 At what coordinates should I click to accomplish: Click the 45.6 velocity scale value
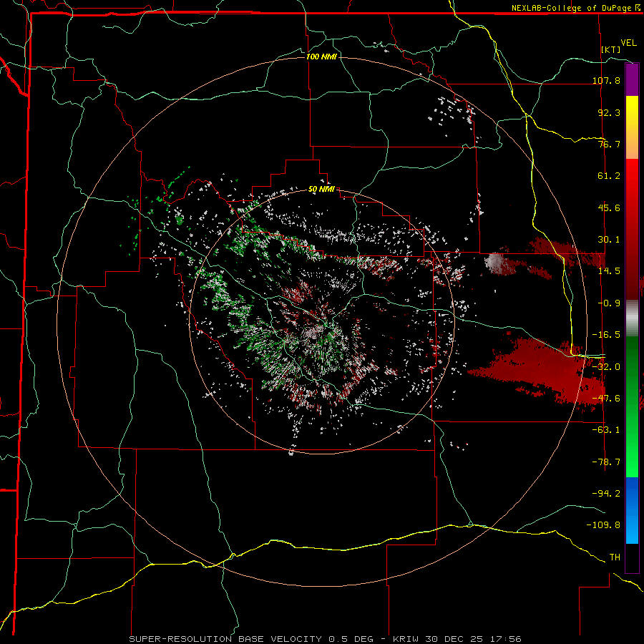point(609,208)
